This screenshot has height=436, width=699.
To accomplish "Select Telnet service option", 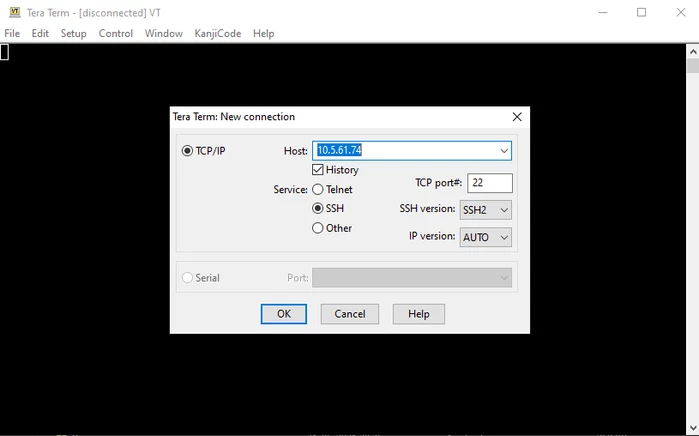I will pyautogui.click(x=317, y=189).
